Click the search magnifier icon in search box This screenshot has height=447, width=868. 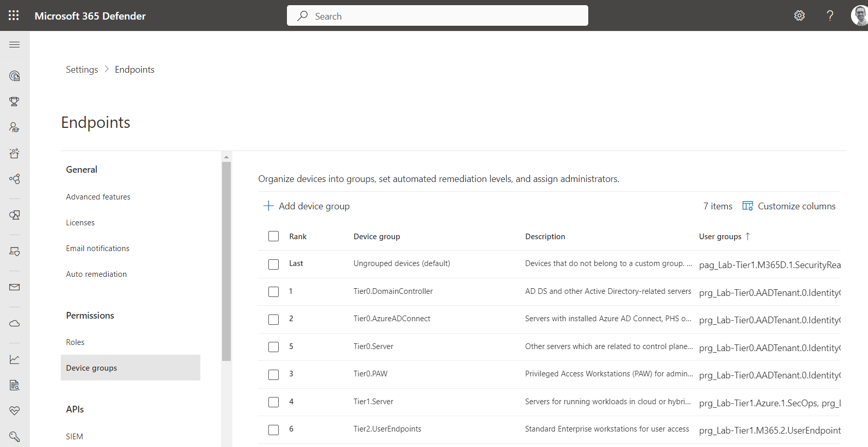coord(302,16)
